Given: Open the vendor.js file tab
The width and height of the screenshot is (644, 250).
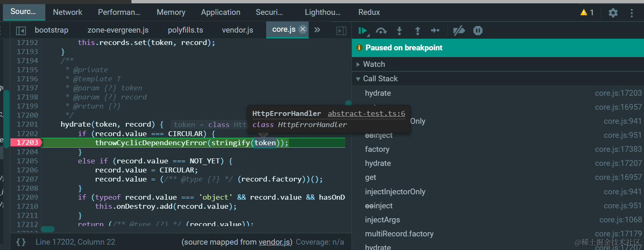Looking at the screenshot, I should coord(237,30).
